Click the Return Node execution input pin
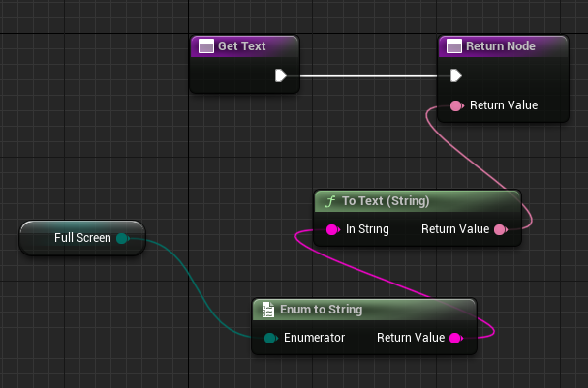588x388 pixels. coord(456,75)
